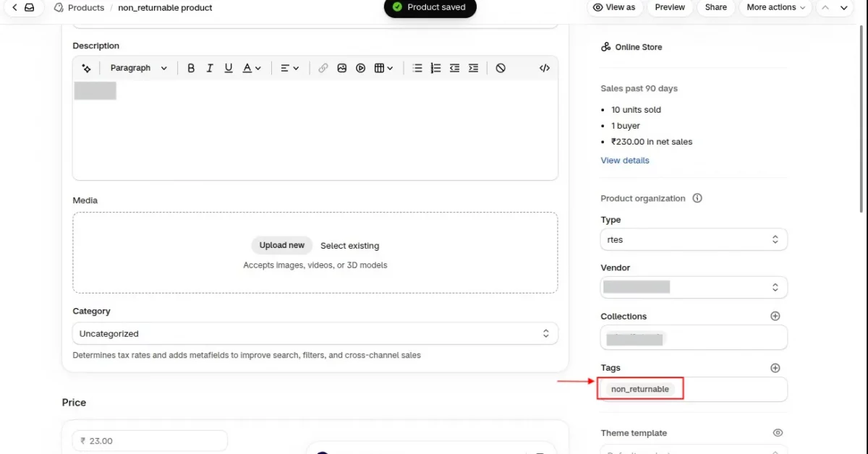The image size is (868, 454).
Task: Click the '₹230.00 in net sales' text
Action: (x=652, y=142)
